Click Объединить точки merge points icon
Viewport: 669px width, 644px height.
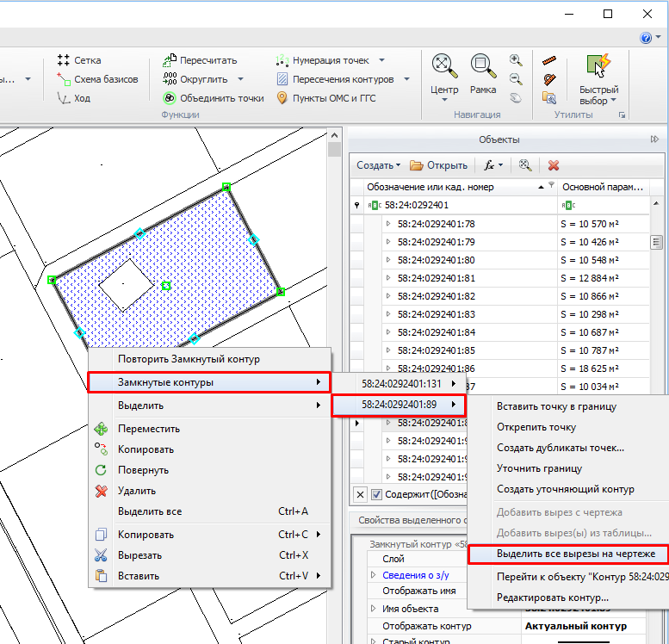click(170, 98)
